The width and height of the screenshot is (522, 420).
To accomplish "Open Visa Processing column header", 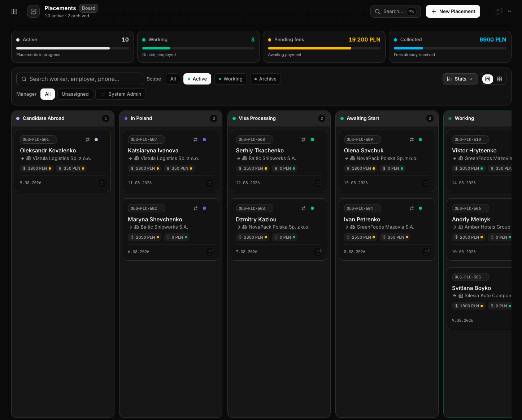I will point(279,118).
